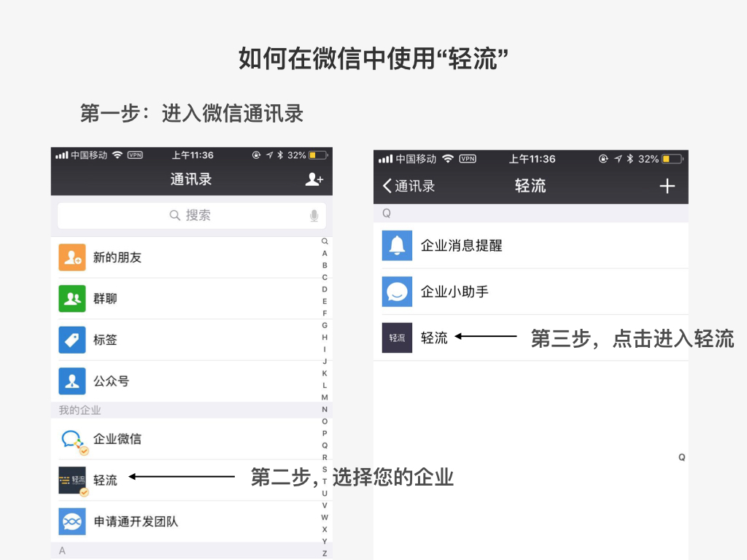
Task: Jump to letter W in index bar
Action: tap(325, 517)
